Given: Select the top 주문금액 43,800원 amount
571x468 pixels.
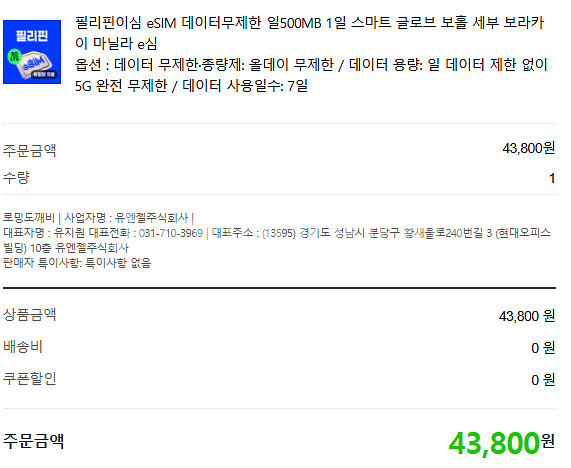Looking at the screenshot, I should (528, 148).
